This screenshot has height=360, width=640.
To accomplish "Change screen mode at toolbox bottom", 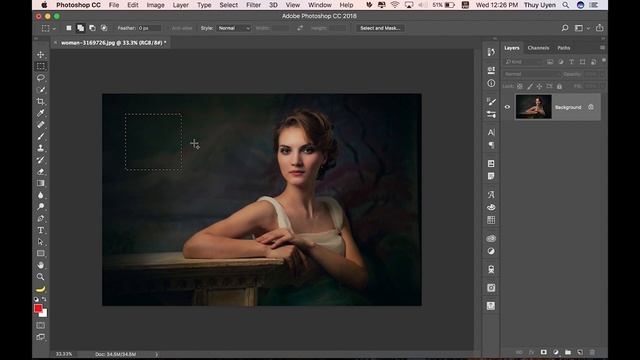I will coord(40,337).
